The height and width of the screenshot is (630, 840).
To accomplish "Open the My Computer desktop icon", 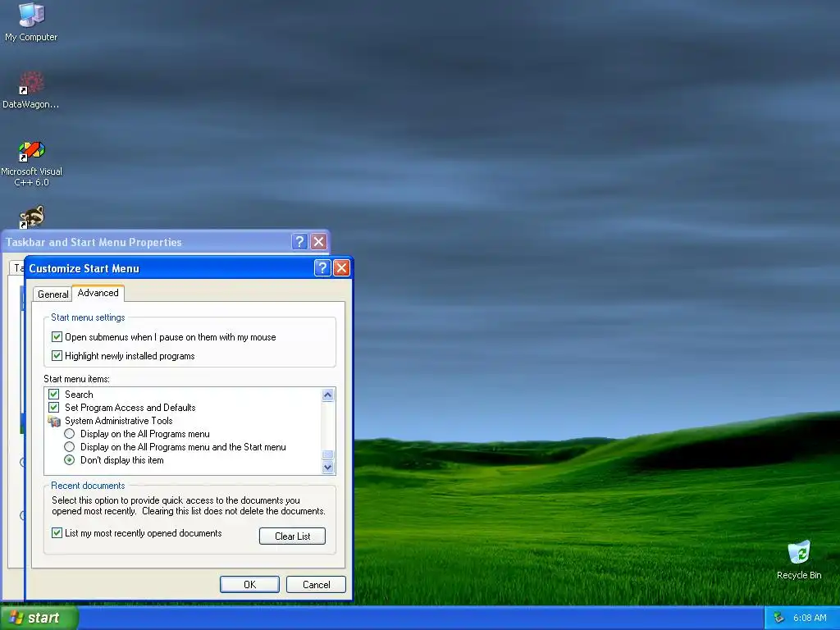I will (x=31, y=22).
